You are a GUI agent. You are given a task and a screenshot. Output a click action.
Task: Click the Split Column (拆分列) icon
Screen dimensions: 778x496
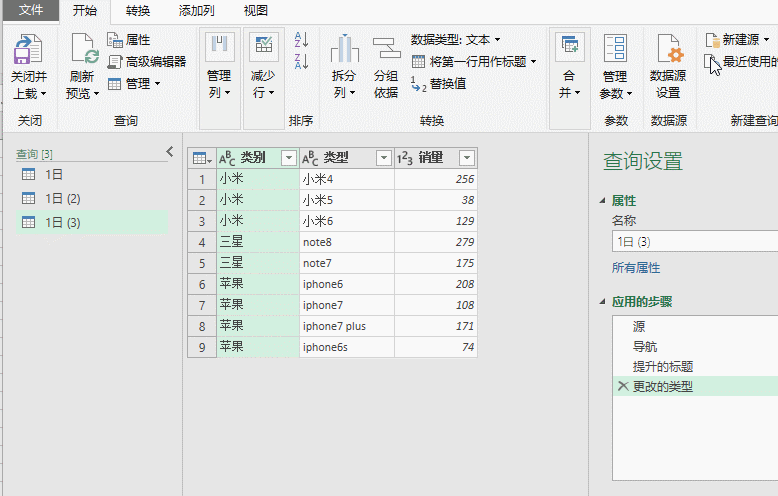click(x=344, y=49)
